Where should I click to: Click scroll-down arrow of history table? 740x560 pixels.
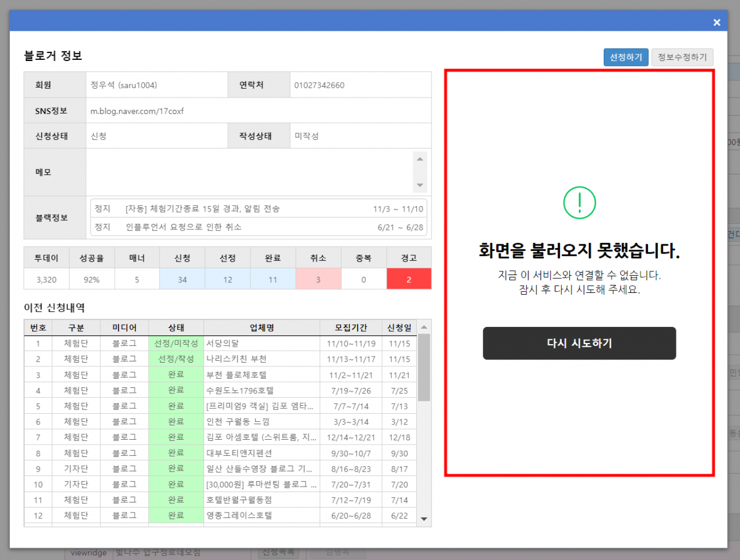pyautogui.click(x=424, y=519)
